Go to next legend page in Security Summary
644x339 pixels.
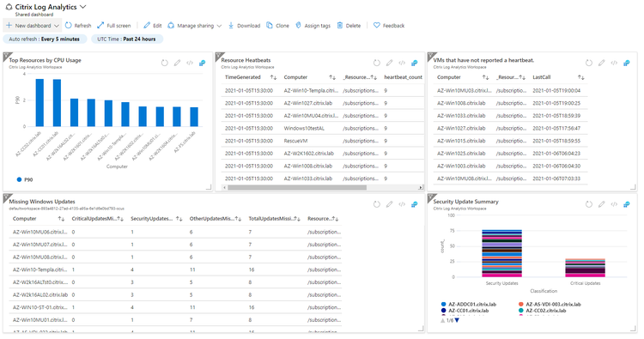point(457,320)
